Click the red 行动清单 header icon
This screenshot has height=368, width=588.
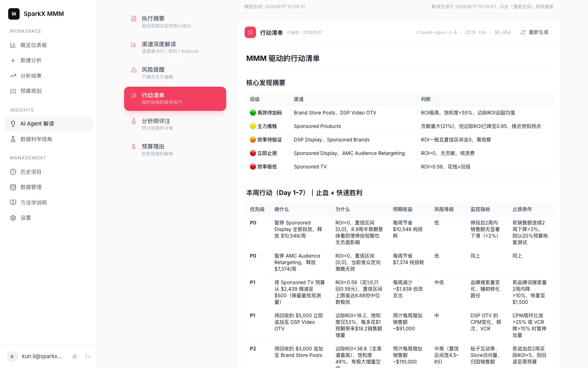click(250, 32)
